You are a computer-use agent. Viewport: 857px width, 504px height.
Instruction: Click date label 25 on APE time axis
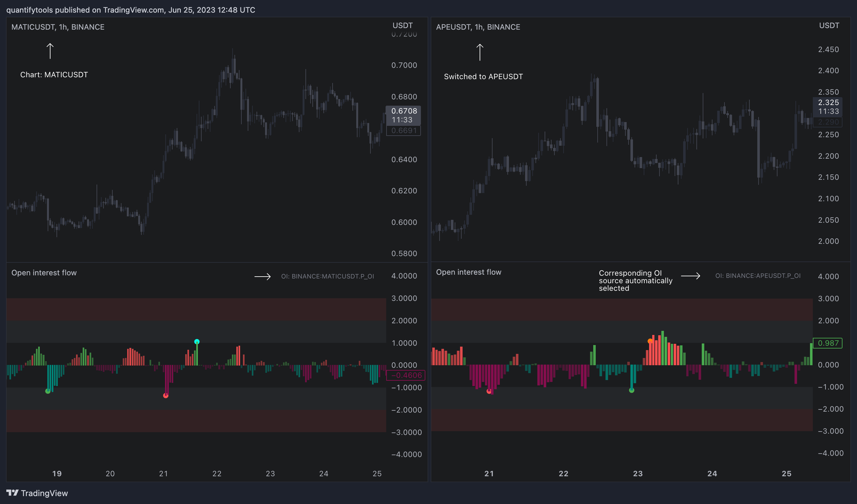tap(786, 473)
